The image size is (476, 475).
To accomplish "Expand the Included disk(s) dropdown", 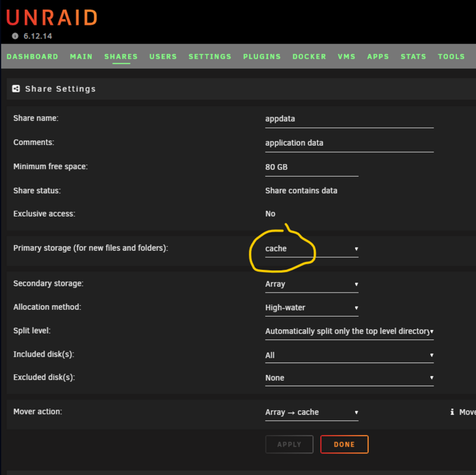I will pos(349,355).
